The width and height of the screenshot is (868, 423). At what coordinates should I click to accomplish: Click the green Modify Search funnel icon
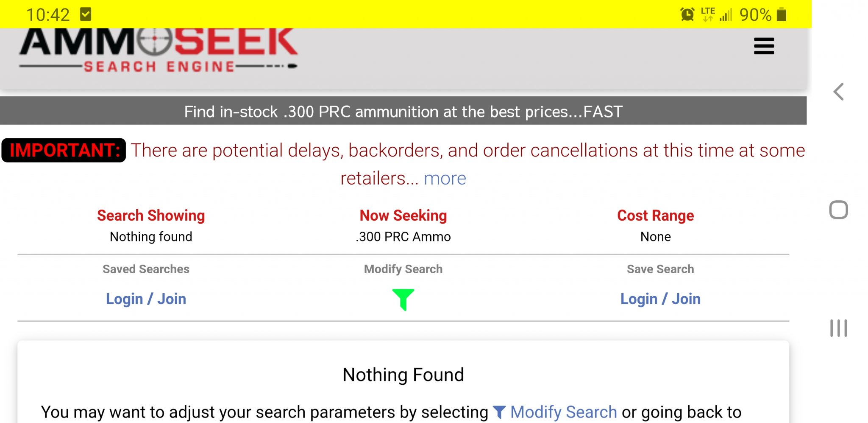[403, 299]
